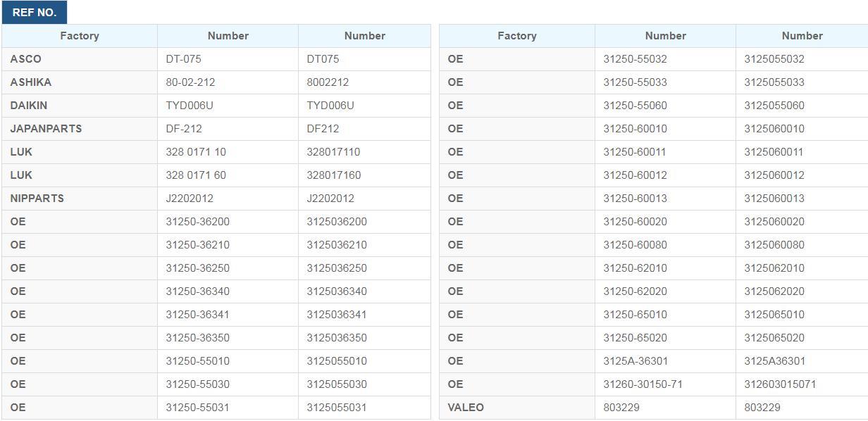Select part number DT-075

point(183,59)
